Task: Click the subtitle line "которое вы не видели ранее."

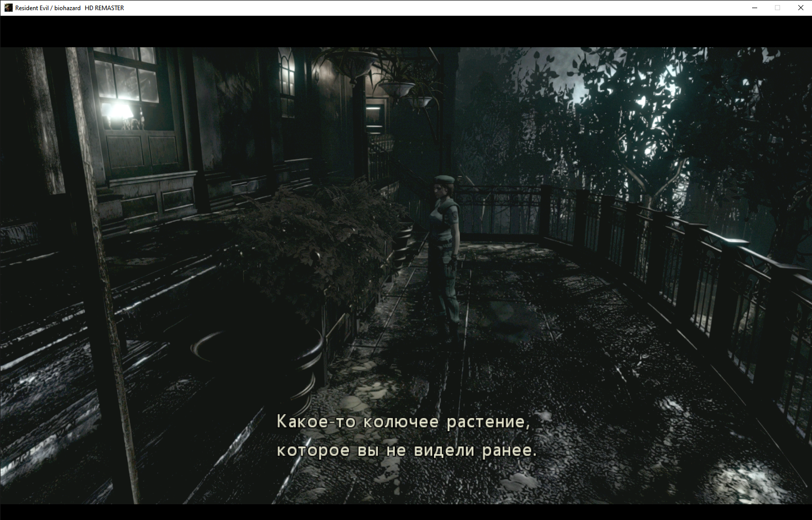Action: [x=407, y=450]
